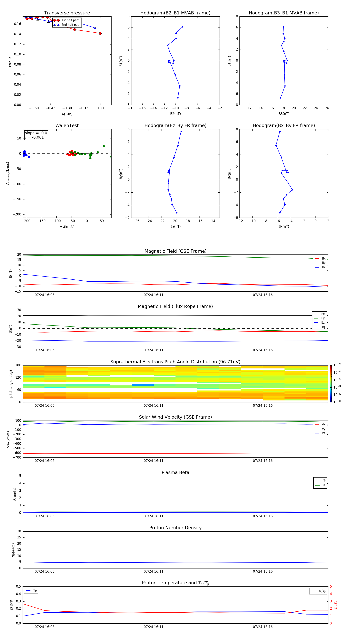Click the 'Hodogram(Bz_By FR frame)' title
This screenshot has width=351, height=644.
pos(175,125)
